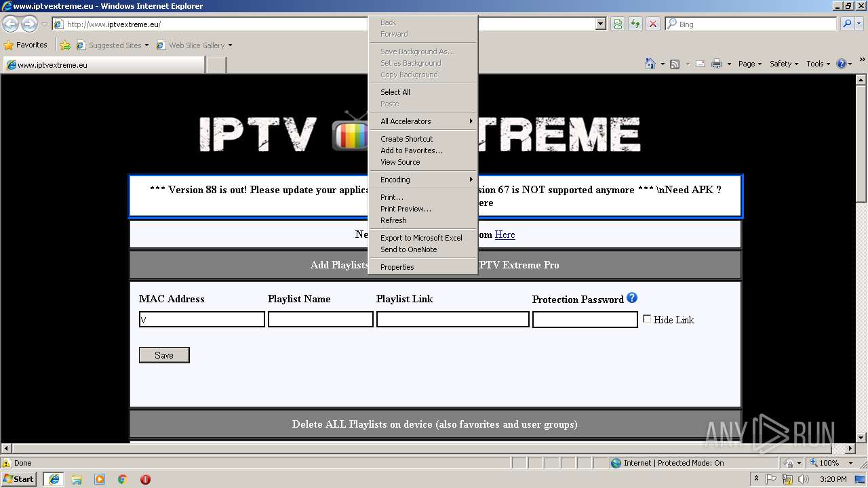Click vertical scrollbar down arrow
This screenshot has width=868, height=488.
click(x=861, y=438)
